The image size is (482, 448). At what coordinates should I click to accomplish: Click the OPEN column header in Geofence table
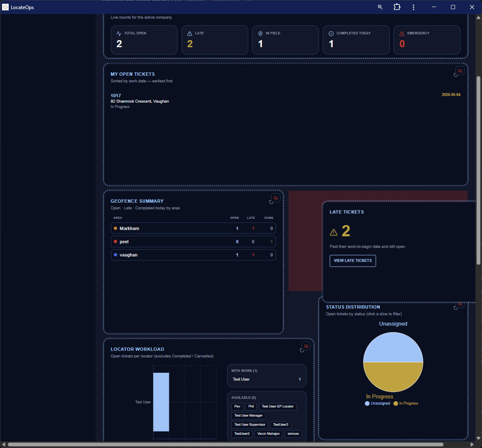tap(235, 218)
